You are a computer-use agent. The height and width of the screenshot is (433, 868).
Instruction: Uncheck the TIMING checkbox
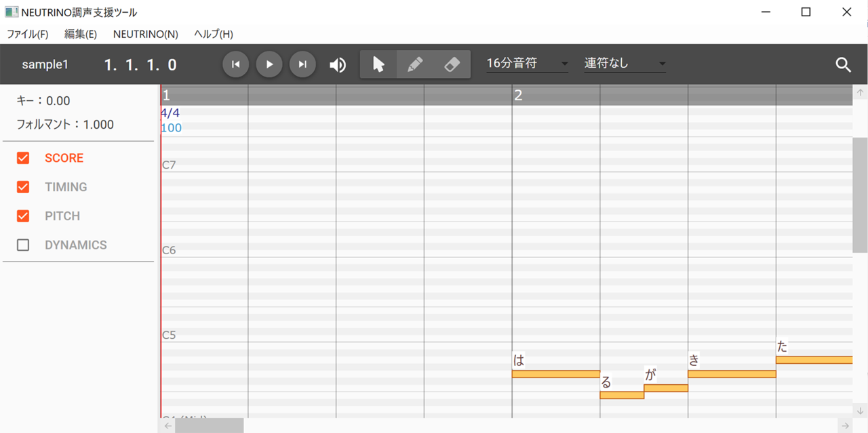click(23, 187)
